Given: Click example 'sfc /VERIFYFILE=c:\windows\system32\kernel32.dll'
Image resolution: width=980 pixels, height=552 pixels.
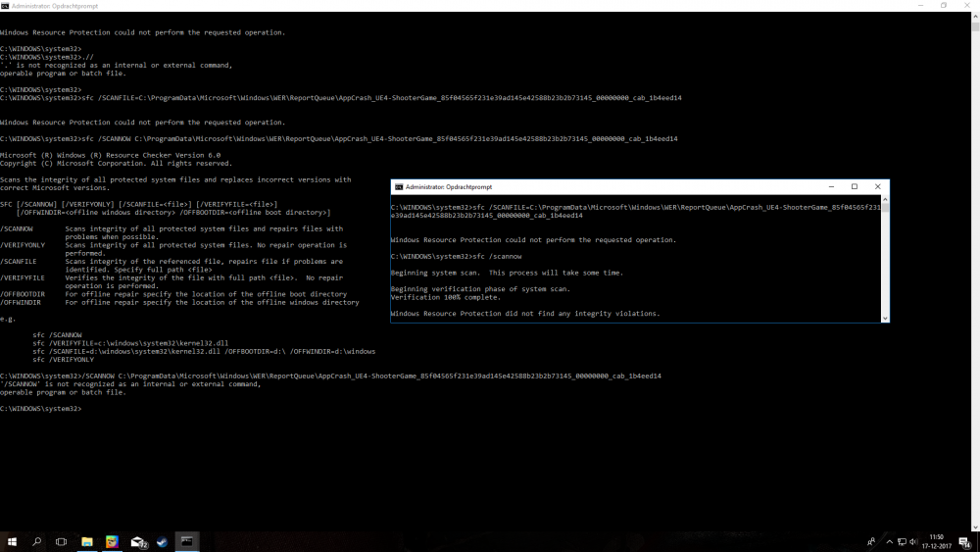Looking at the screenshot, I should point(130,343).
